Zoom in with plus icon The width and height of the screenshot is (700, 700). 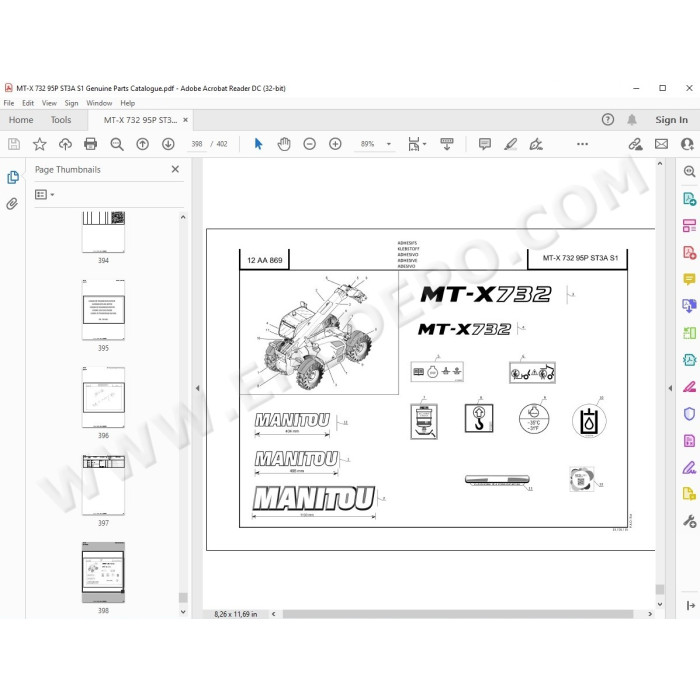click(x=335, y=144)
